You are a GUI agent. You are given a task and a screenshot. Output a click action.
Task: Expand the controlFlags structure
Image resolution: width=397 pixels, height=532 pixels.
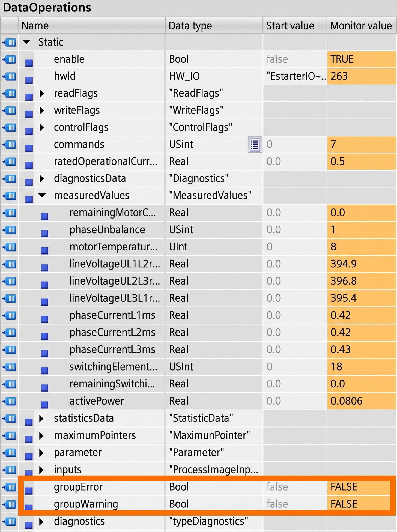pos(42,127)
